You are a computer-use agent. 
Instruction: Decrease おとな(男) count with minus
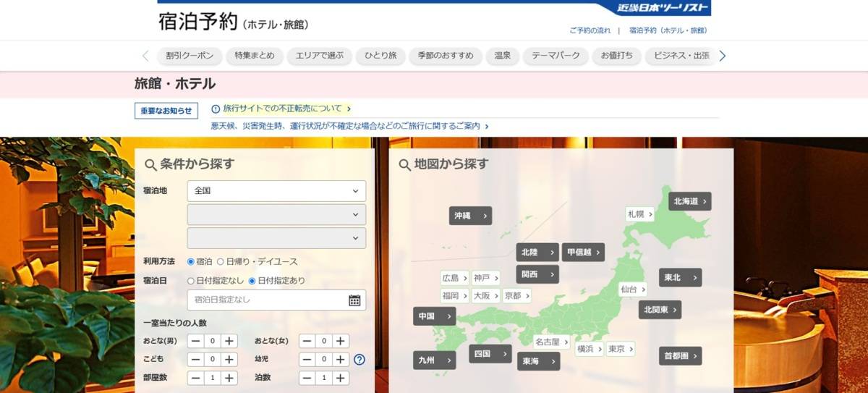(x=195, y=341)
